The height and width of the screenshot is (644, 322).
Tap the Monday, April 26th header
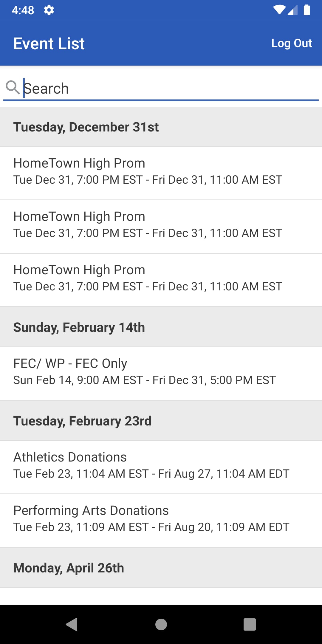click(161, 568)
